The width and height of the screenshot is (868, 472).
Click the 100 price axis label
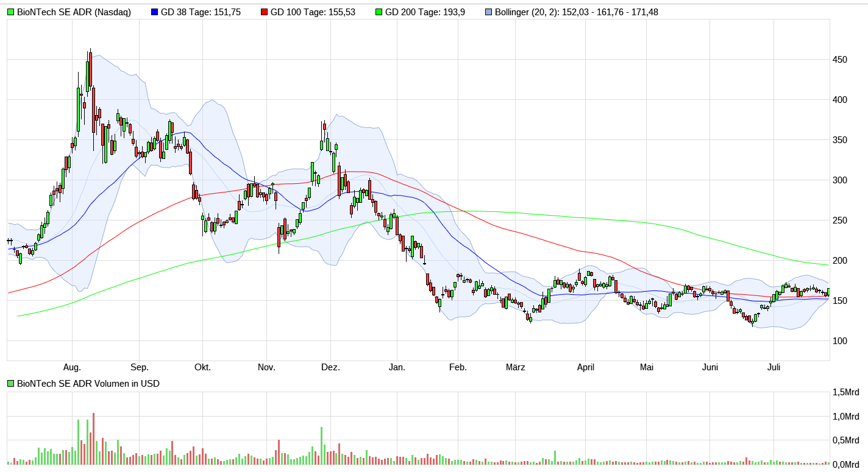(x=840, y=341)
